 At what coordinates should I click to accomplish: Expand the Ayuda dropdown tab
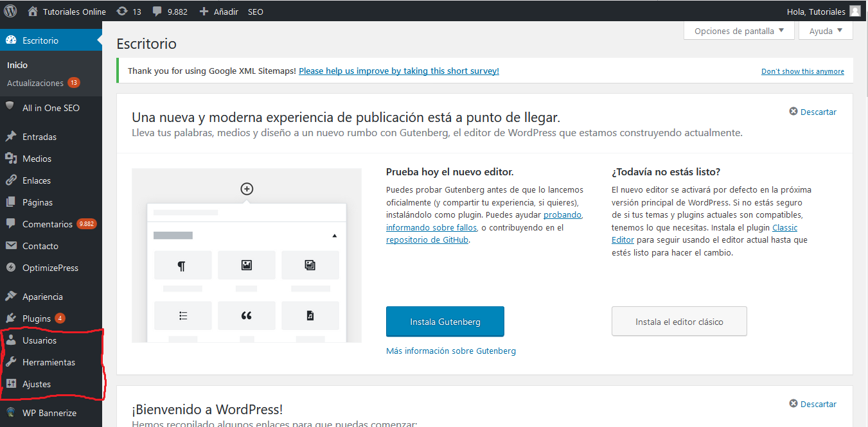(826, 31)
